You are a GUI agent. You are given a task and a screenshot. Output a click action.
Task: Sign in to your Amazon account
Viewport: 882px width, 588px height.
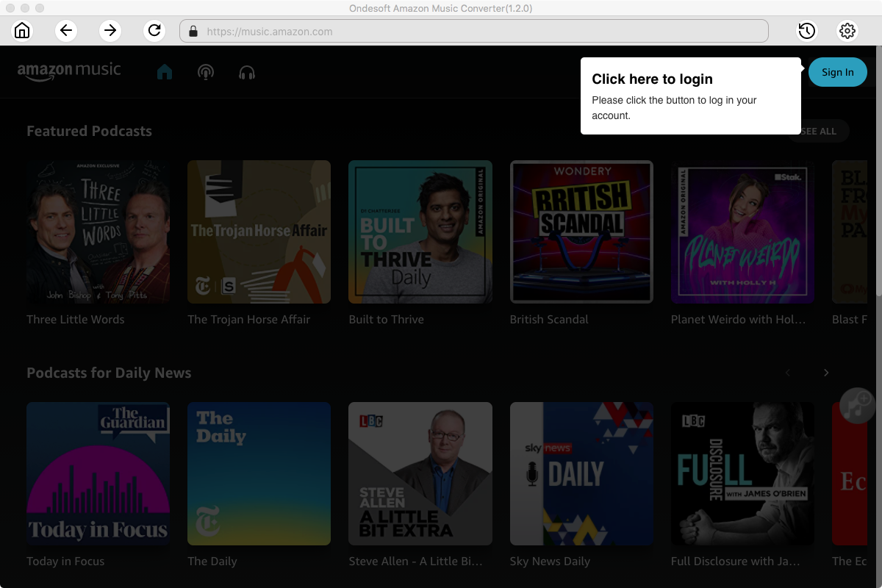[x=838, y=72]
